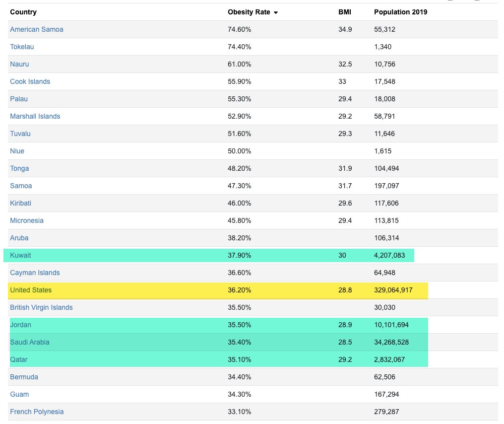Open the Tokelau country link
Viewport: 504px width, 424px height.
(22, 47)
